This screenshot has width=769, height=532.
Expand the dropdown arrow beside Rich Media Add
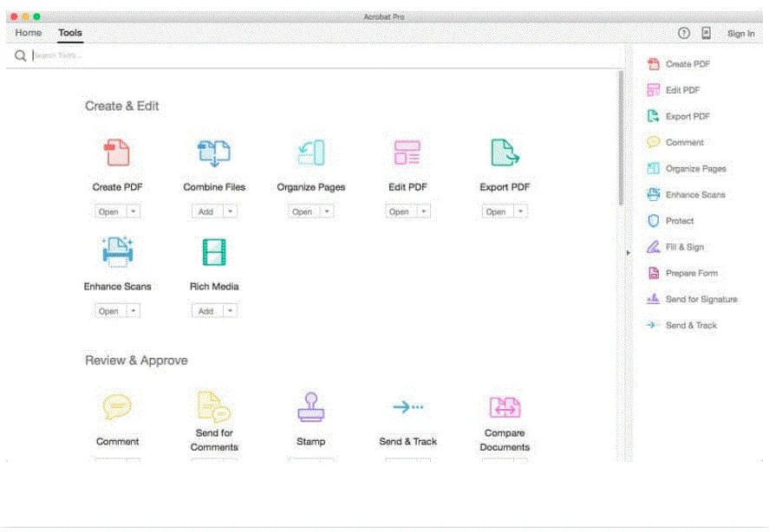point(230,311)
